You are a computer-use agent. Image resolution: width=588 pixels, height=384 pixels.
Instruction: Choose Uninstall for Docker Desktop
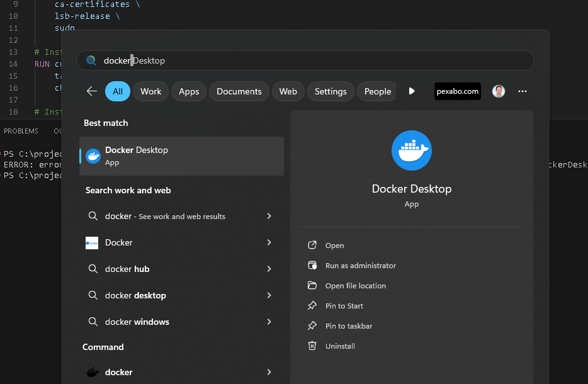(340, 346)
